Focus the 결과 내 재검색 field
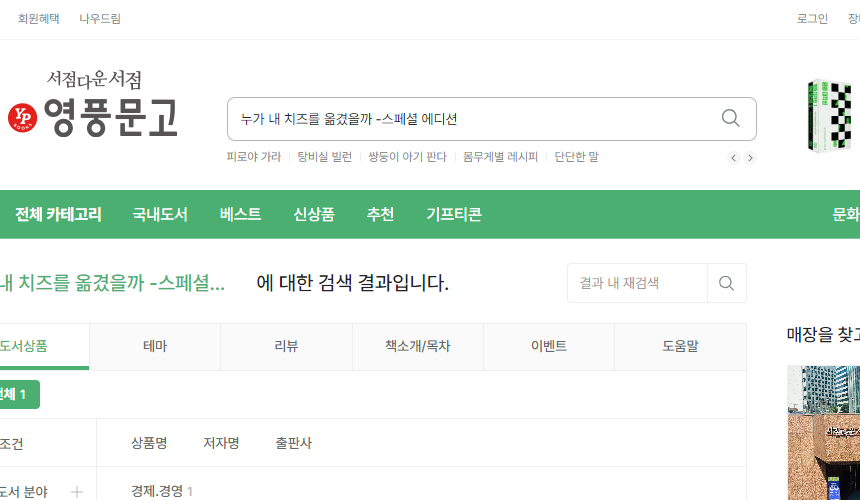The height and width of the screenshot is (500, 860). coord(637,283)
